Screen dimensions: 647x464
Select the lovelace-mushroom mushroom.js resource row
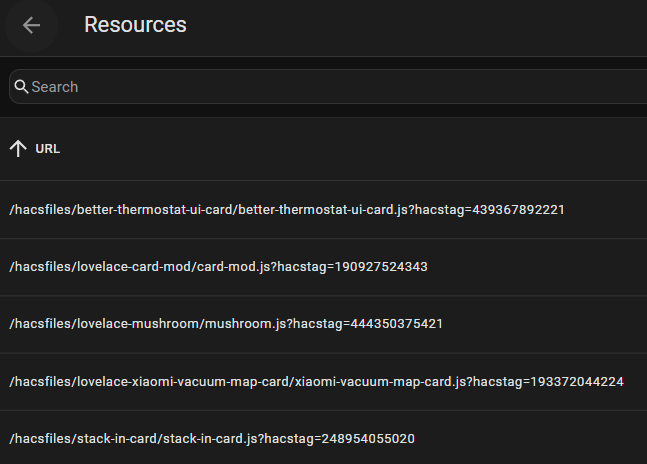(x=324, y=324)
